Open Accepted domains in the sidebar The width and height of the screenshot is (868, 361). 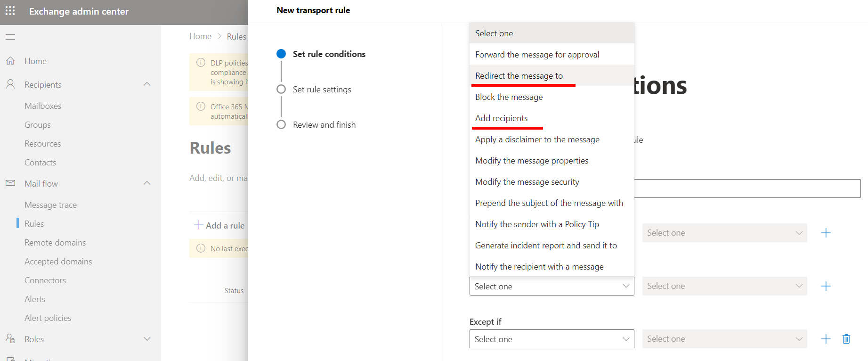[x=58, y=261]
